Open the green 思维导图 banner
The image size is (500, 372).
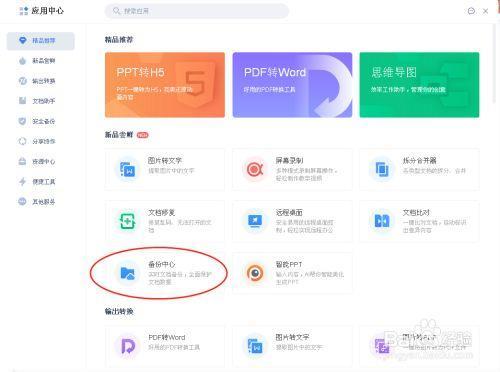pyautogui.click(x=419, y=85)
